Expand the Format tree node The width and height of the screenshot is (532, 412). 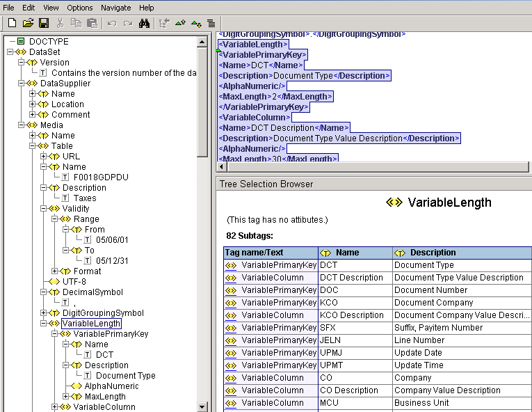(55, 271)
